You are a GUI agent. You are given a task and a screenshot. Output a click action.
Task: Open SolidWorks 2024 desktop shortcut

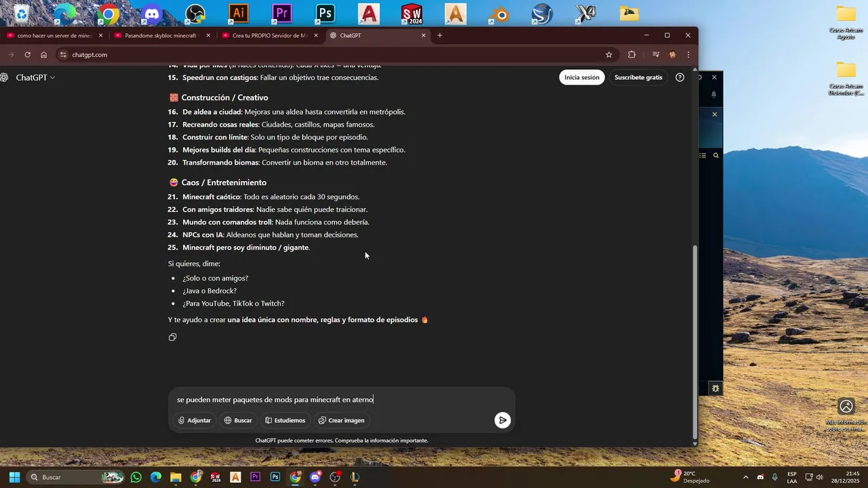[412, 13]
